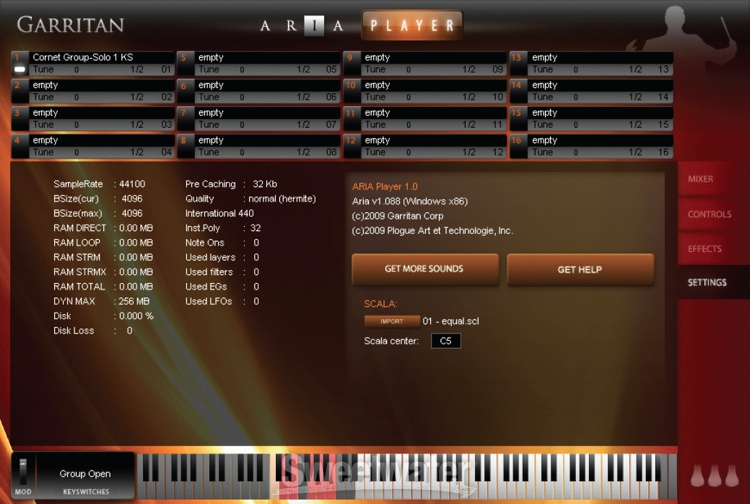
Task: Click MIDI channel 16 value in slot 16
Action: pos(663,153)
